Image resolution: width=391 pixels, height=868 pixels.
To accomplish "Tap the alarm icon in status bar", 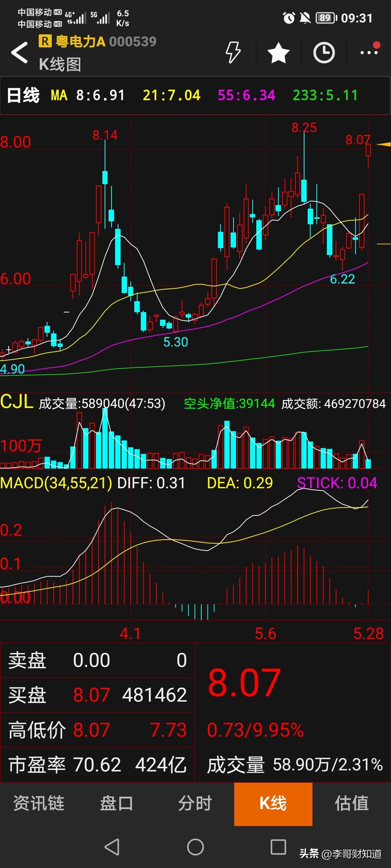I will tap(289, 18).
